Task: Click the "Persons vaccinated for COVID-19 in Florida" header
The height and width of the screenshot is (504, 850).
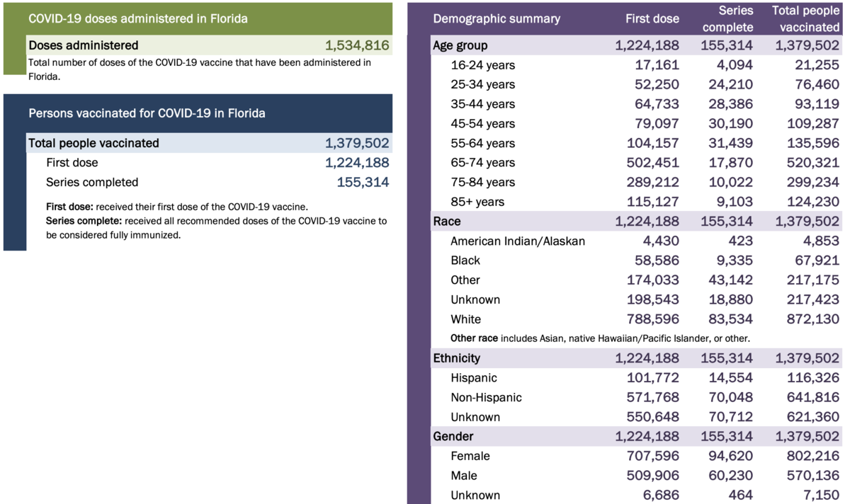Action: click(x=147, y=113)
